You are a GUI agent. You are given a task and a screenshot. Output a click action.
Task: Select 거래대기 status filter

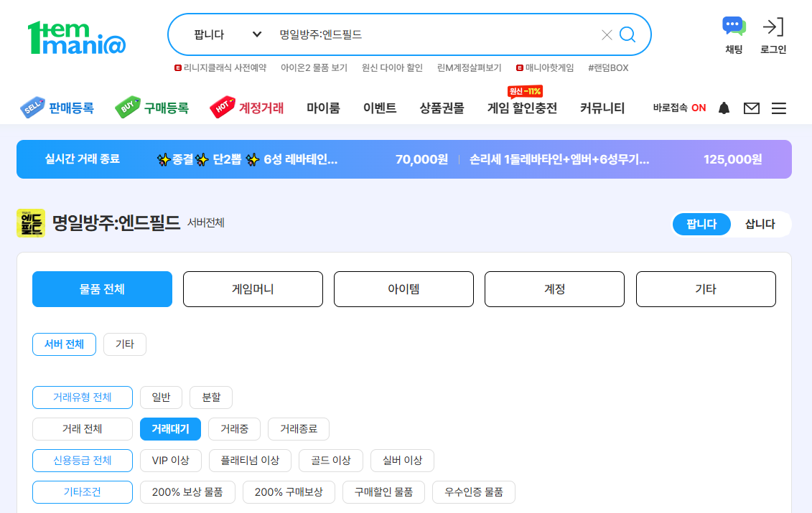click(170, 428)
